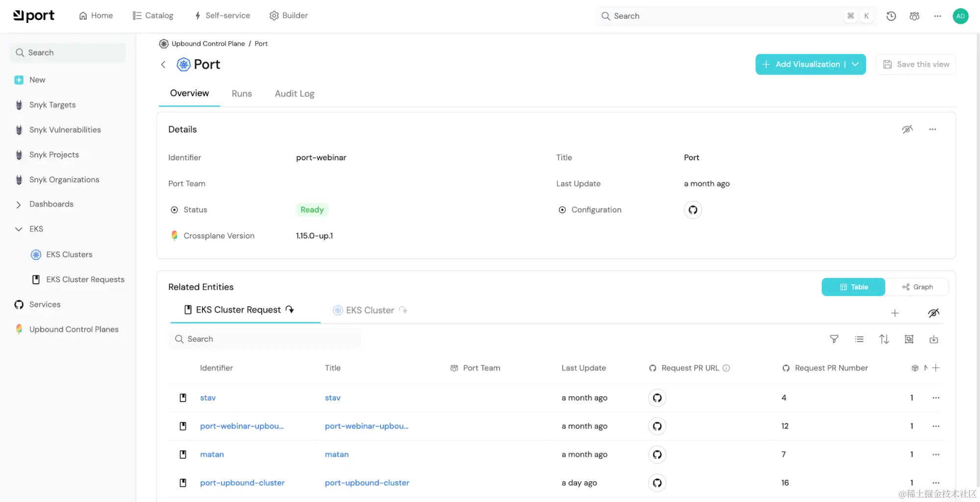Open port-upbound-cluster identifier link
The width and height of the screenshot is (980, 502).
click(242, 483)
